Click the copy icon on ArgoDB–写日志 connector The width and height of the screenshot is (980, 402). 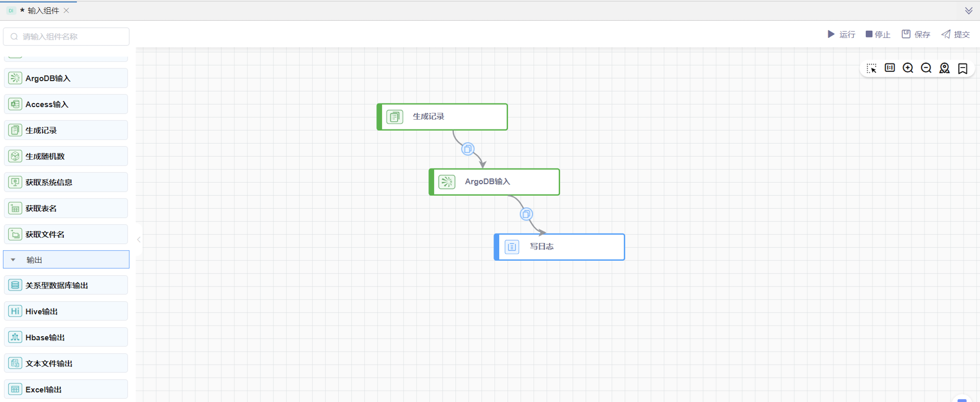point(526,214)
